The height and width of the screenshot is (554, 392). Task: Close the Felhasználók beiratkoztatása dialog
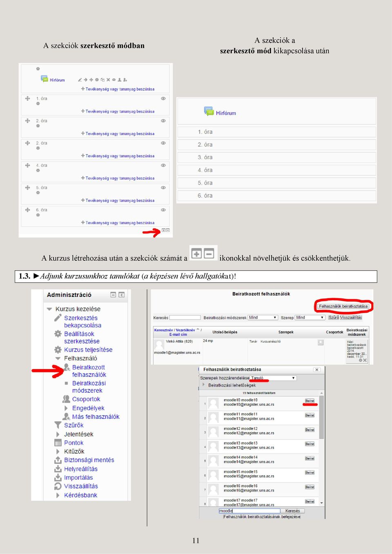pyautogui.click(x=317, y=369)
